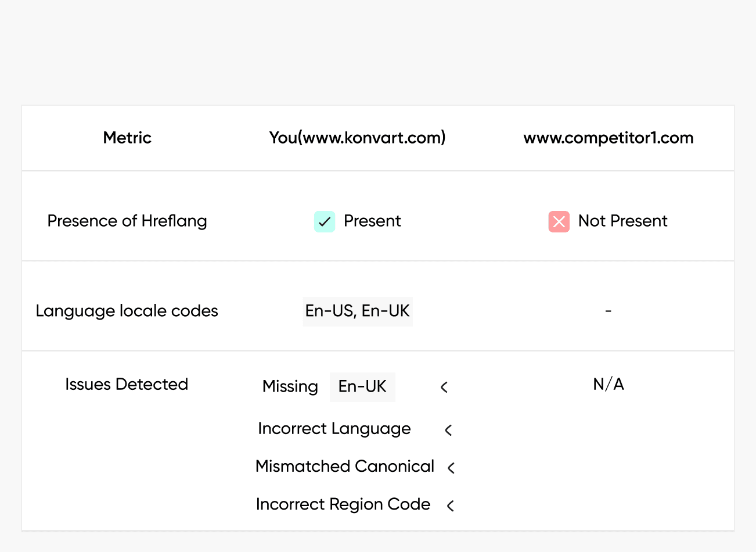Image resolution: width=756 pixels, height=552 pixels.
Task: Expand the Incorrect Region Code chevron
Action: 451,506
